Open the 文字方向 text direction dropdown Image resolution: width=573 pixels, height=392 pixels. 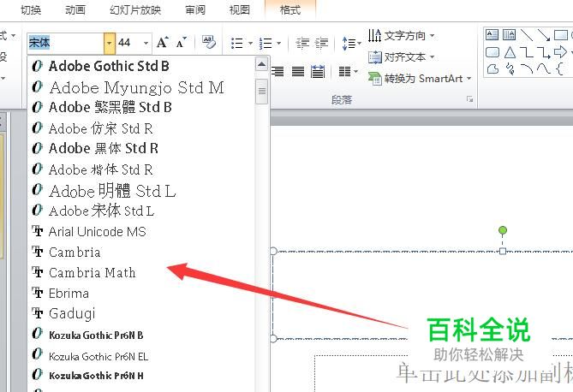click(401, 35)
